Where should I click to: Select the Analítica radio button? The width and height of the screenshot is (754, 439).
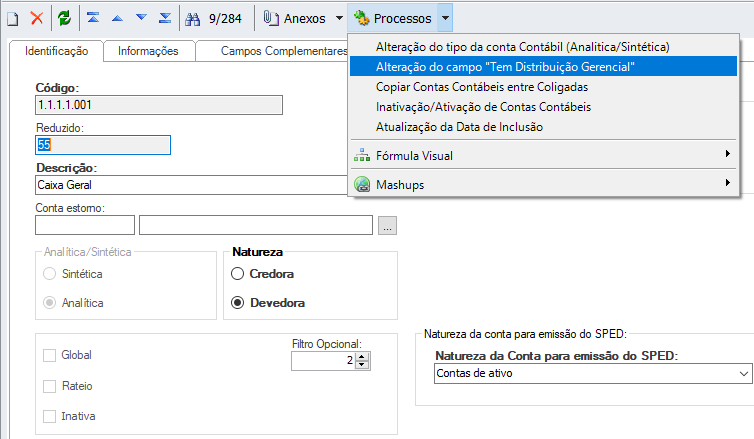point(50,303)
